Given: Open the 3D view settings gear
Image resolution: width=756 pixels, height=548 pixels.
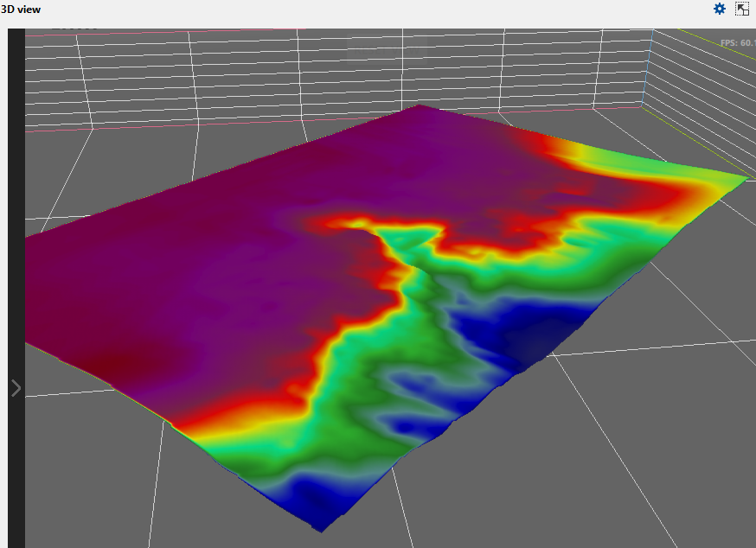Looking at the screenshot, I should point(719,9).
